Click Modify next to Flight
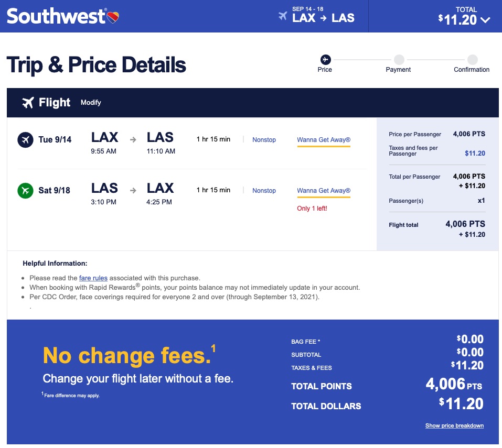The image size is (502, 448). tap(91, 103)
